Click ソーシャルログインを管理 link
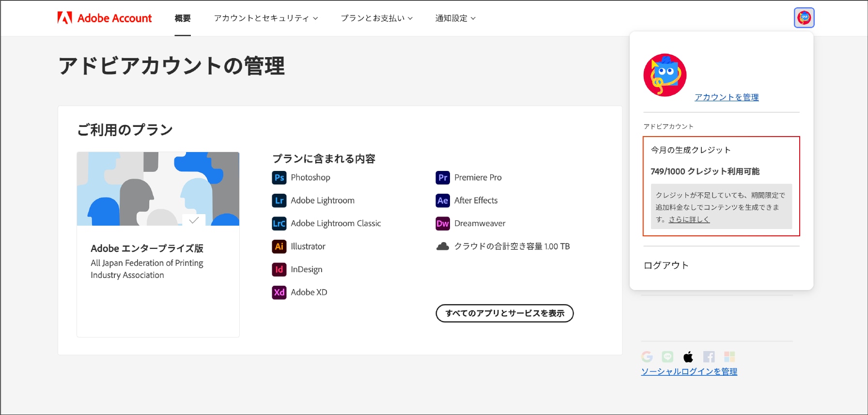Viewport: 868px width, 415px height. [x=689, y=371]
